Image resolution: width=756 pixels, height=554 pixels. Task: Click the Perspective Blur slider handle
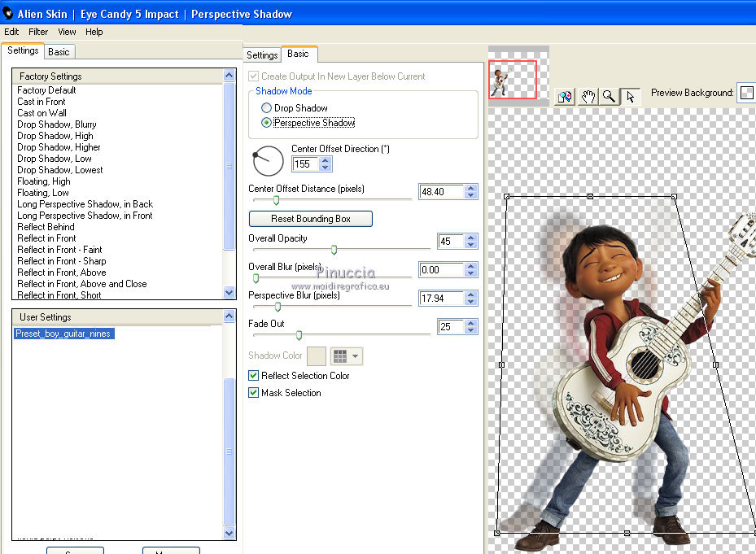tap(277, 307)
